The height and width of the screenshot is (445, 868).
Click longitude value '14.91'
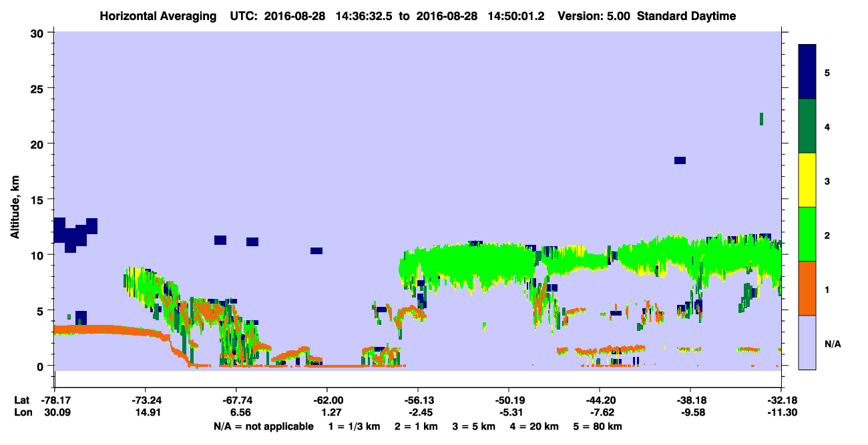tap(147, 413)
